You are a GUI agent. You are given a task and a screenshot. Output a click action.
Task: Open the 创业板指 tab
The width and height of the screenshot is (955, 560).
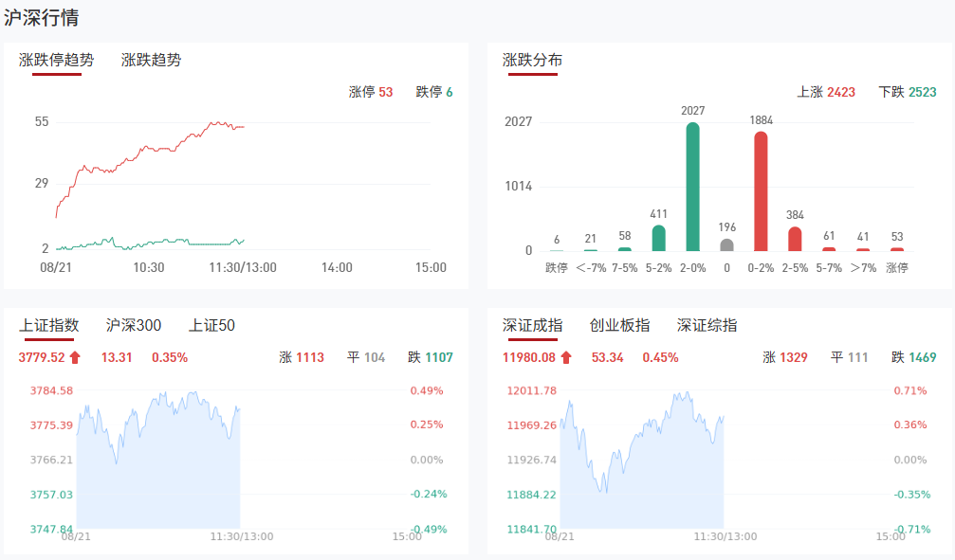tap(619, 325)
